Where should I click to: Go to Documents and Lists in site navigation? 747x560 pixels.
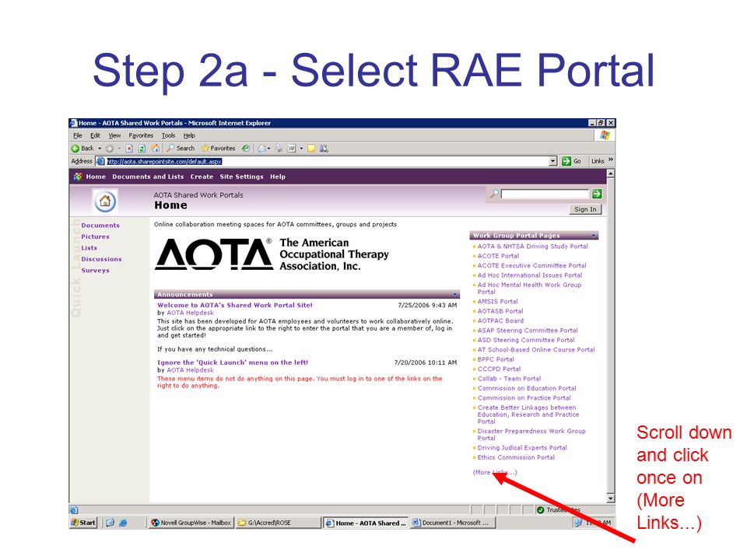coord(148,177)
